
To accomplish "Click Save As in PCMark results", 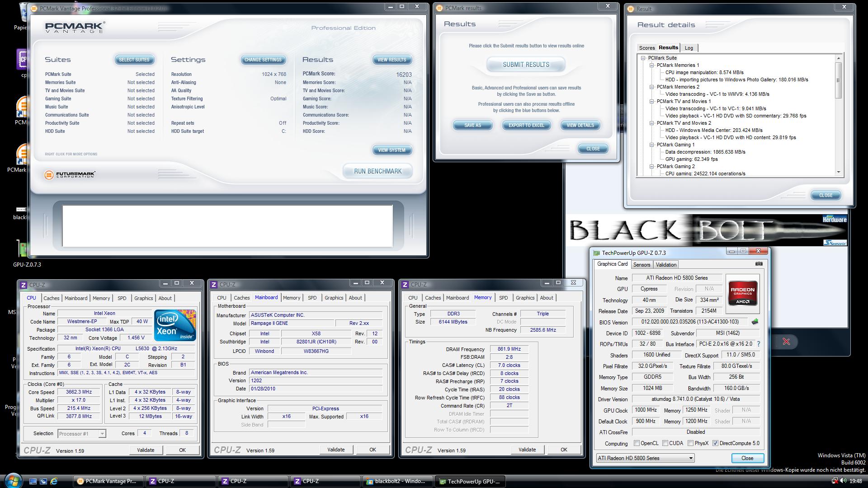I will pos(472,125).
